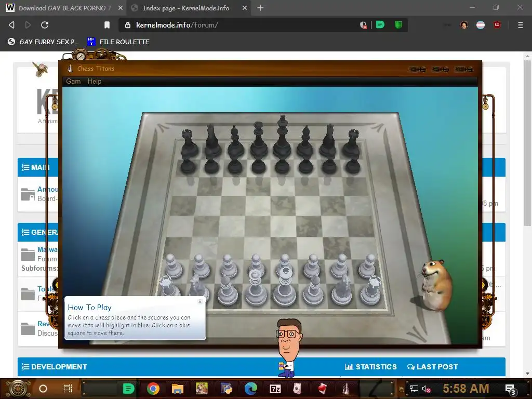The image size is (532, 399).
Task: Close the KernelMode.info browser tab
Action: click(x=245, y=8)
